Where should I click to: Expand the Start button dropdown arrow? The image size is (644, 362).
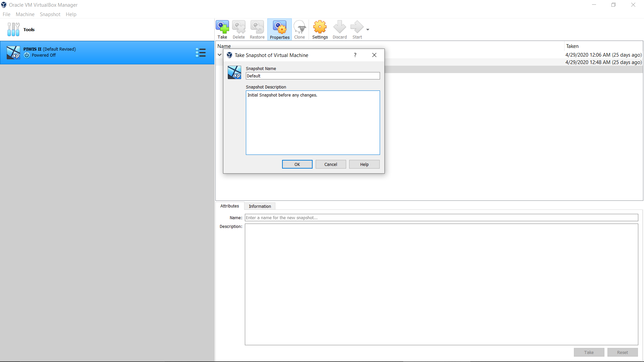click(368, 29)
